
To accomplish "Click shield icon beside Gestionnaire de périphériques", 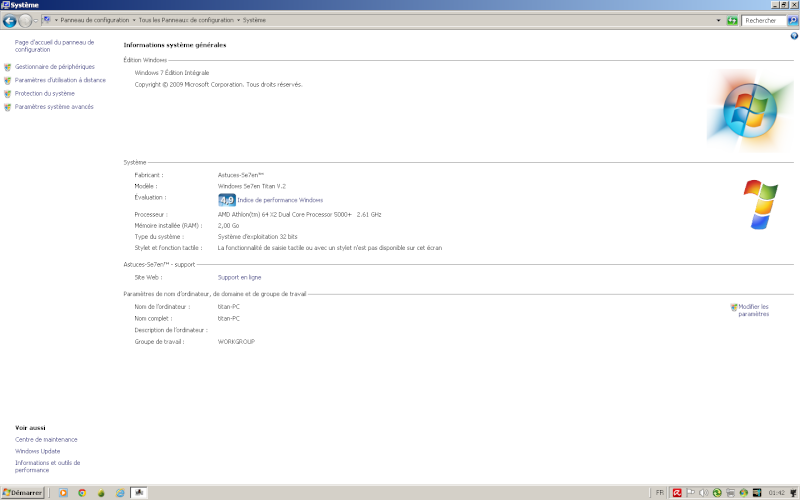I will point(8,67).
